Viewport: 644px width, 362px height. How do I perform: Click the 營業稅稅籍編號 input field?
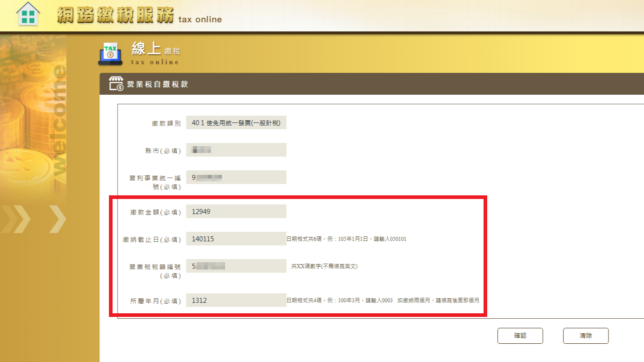click(x=236, y=266)
